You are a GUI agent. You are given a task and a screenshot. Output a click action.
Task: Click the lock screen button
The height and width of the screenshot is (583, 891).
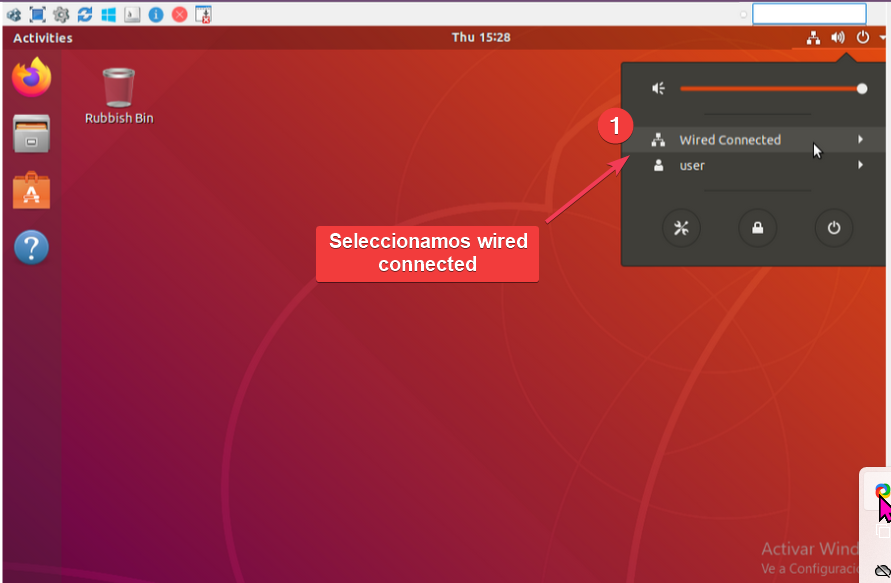pyautogui.click(x=757, y=228)
